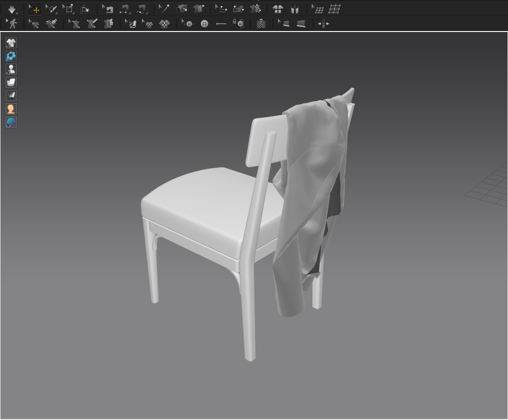This screenshot has height=420, width=508.
Task: Pick the Segment Sewing tool
Action: point(125,10)
